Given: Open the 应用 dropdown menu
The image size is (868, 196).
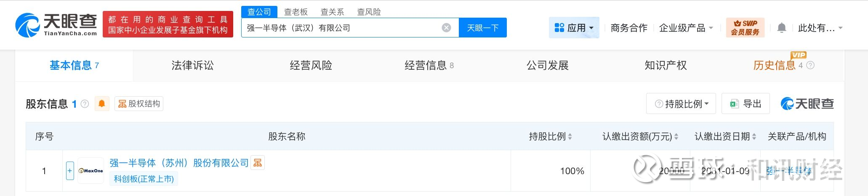Looking at the screenshot, I should (574, 28).
